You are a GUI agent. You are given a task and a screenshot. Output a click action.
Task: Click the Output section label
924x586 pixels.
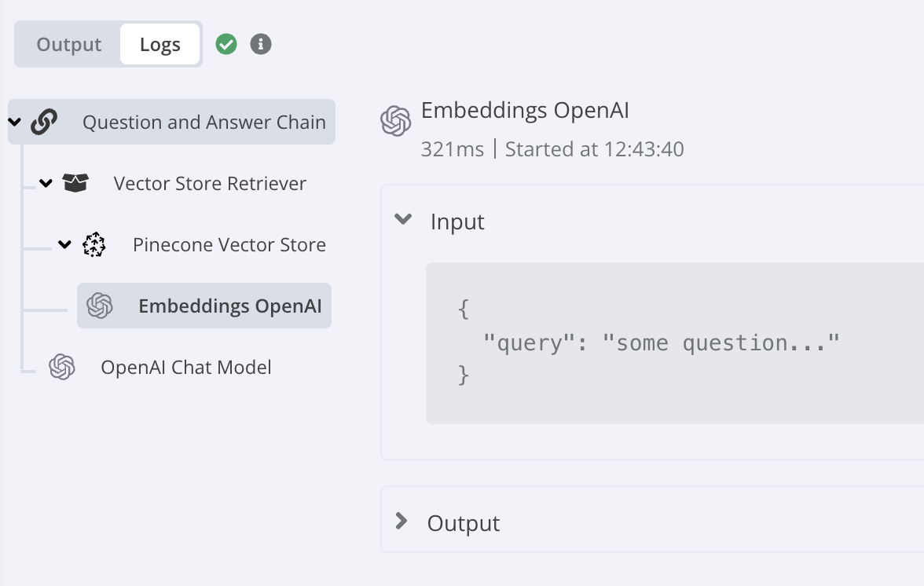click(x=464, y=523)
